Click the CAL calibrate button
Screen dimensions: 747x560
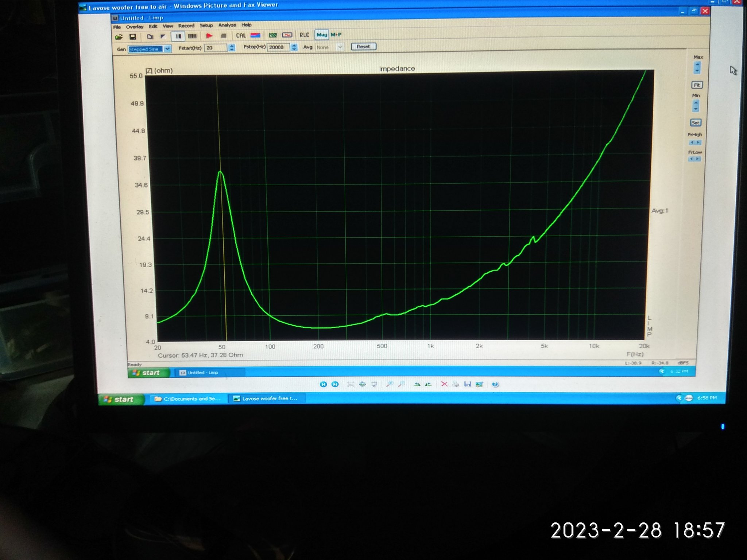pyautogui.click(x=241, y=35)
